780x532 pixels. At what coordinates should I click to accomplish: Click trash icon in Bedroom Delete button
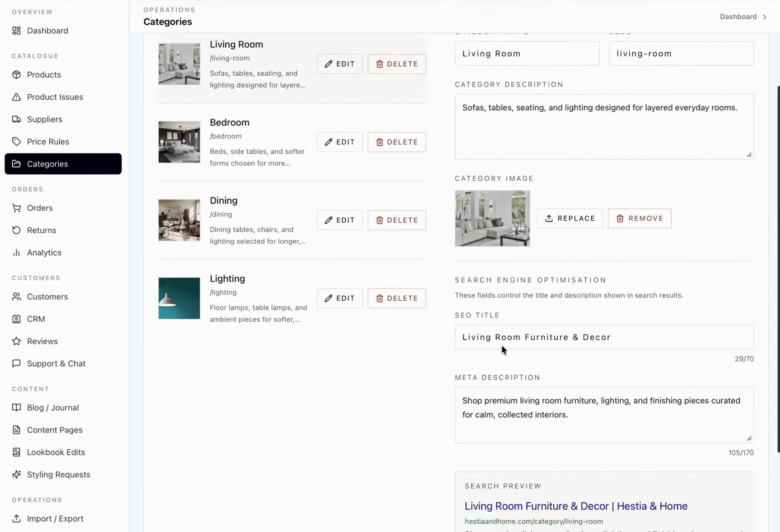[x=379, y=142]
